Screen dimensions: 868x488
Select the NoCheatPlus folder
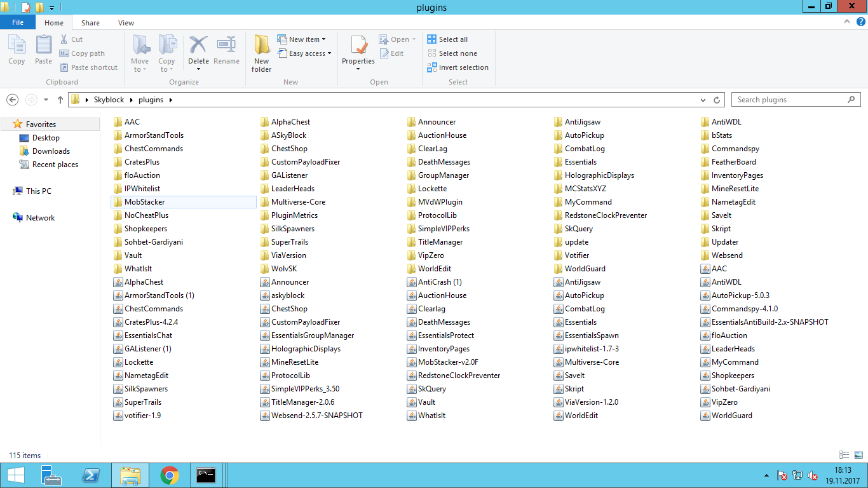pos(141,215)
